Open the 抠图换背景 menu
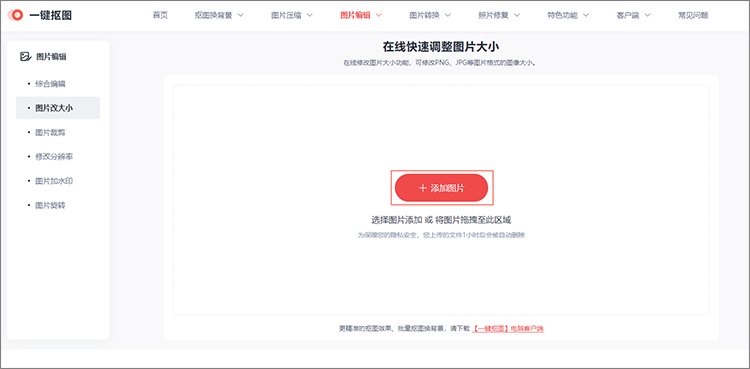Screen dimensions: 750x369 [213, 15]
